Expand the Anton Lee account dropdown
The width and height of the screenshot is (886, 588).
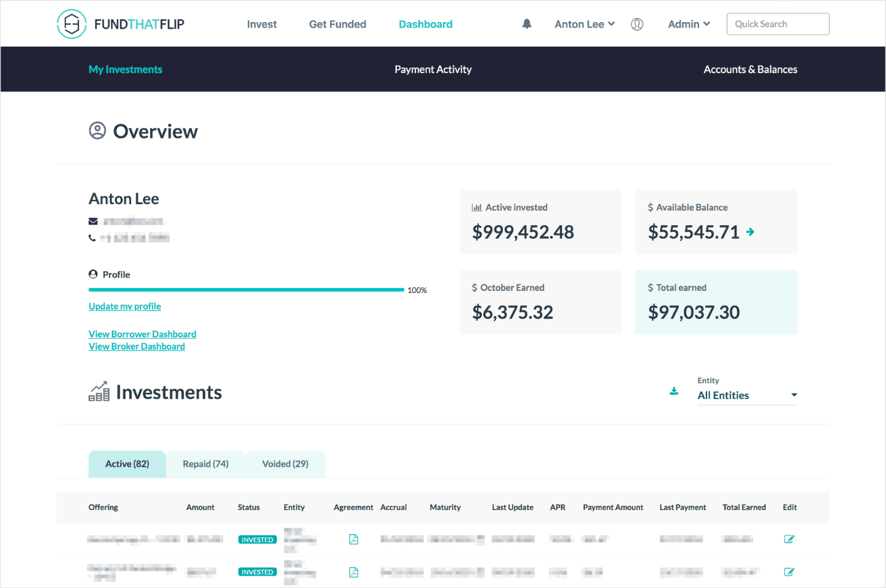584,24
